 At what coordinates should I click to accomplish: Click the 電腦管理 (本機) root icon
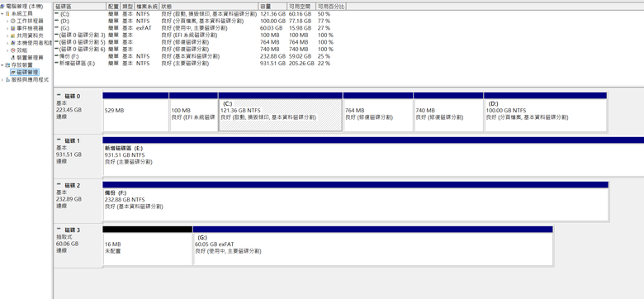(2, 6)
